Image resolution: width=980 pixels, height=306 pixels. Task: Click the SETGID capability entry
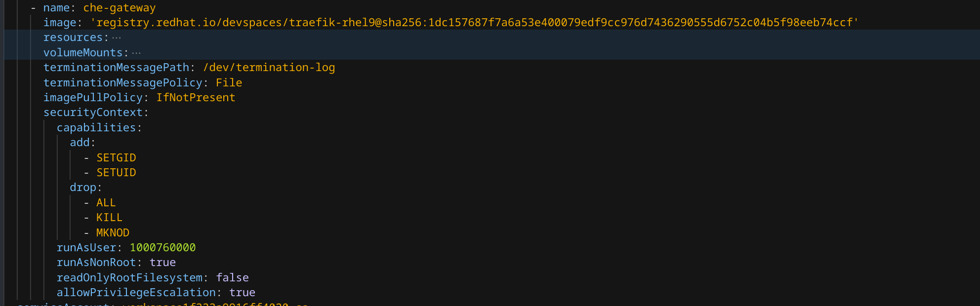click(116, 158)
